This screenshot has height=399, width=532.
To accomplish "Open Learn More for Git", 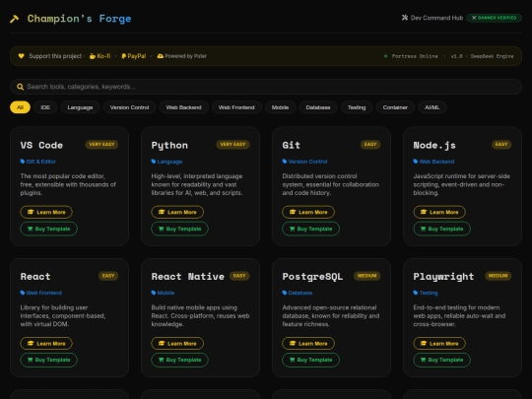I will [x=308, y=212].
